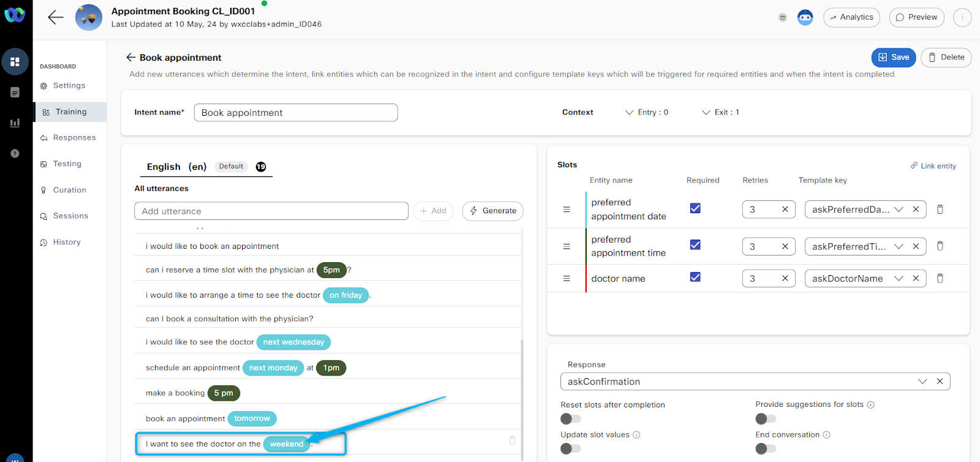
Task: Enable Reset slots after completion
Action: click(x=570, y=418)
